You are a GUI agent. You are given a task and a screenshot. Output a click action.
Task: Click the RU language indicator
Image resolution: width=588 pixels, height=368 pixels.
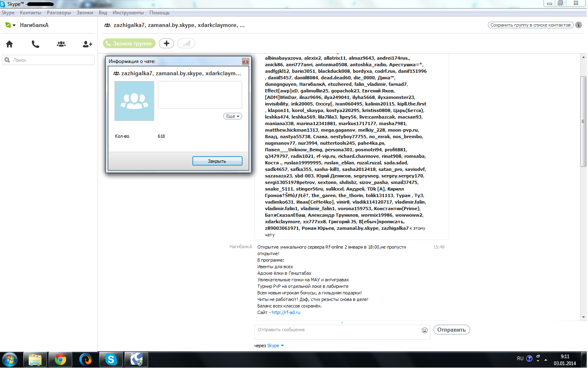[x=520, y=359]
